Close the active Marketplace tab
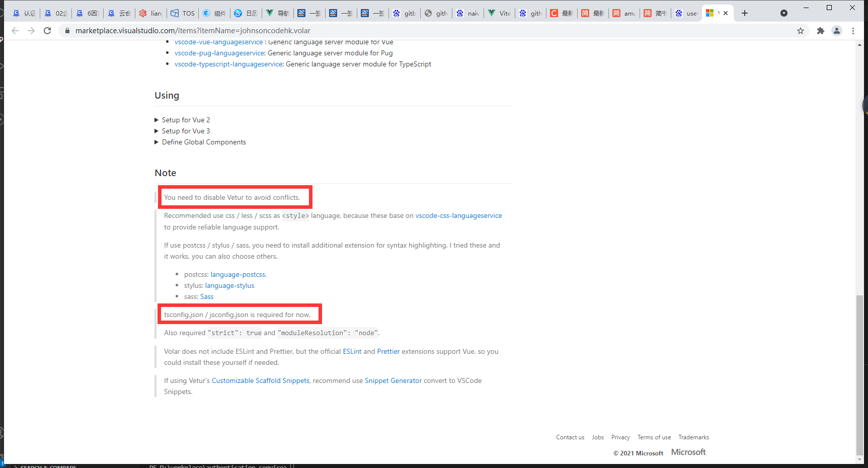The width and height of the screenshot is (868, 468). click(x=726, y=13)
